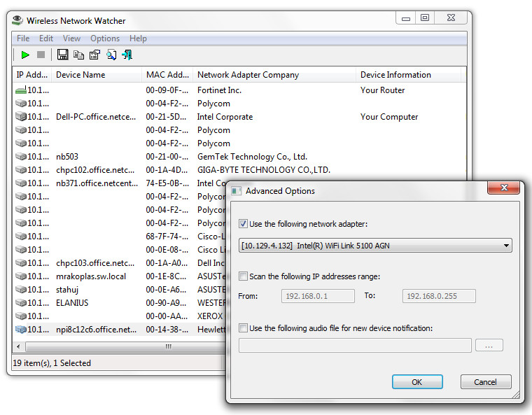Open the network adapter dropdown list
532x415 pixels.
[x=375, y=246]
